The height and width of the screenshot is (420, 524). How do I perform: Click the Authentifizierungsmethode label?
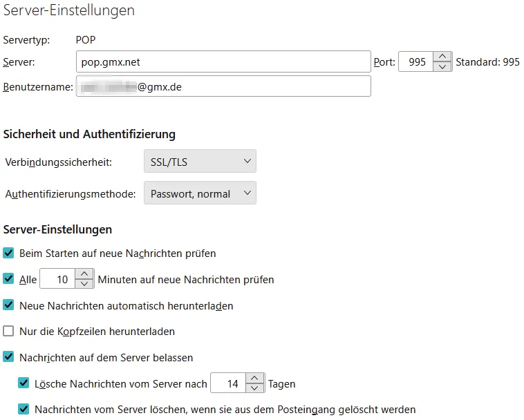coord(71,194)
